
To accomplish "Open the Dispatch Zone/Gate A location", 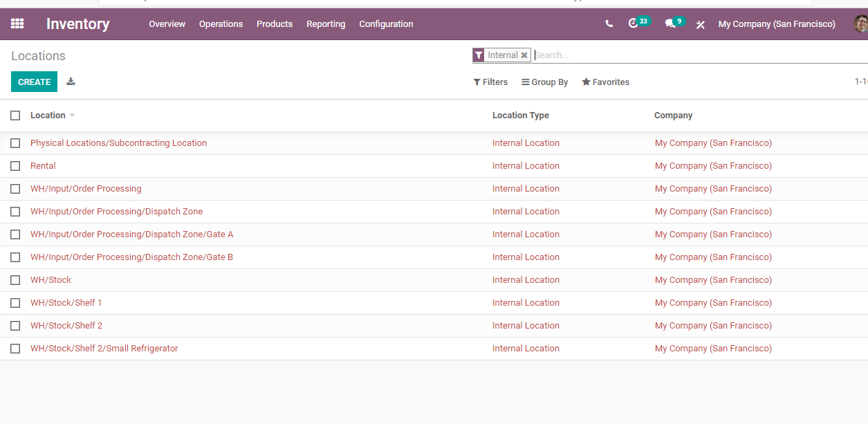I will point(131,234).
